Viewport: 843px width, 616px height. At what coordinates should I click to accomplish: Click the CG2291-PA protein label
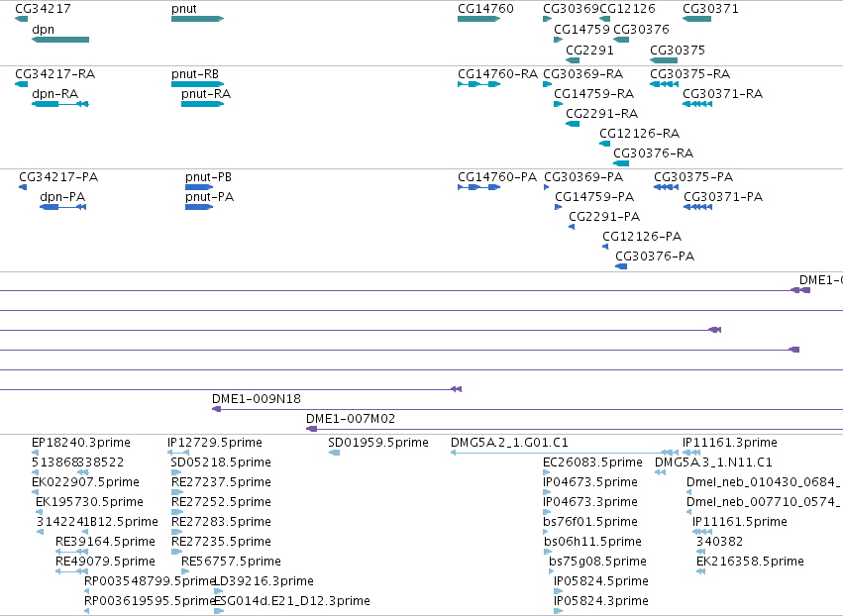coord(604,217)
